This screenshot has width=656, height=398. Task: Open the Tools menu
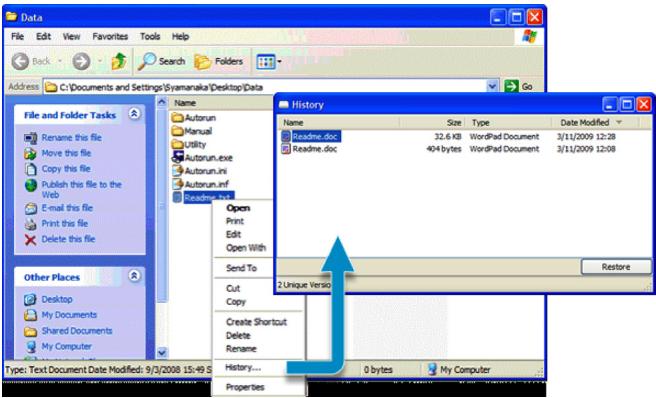[150, 36]
